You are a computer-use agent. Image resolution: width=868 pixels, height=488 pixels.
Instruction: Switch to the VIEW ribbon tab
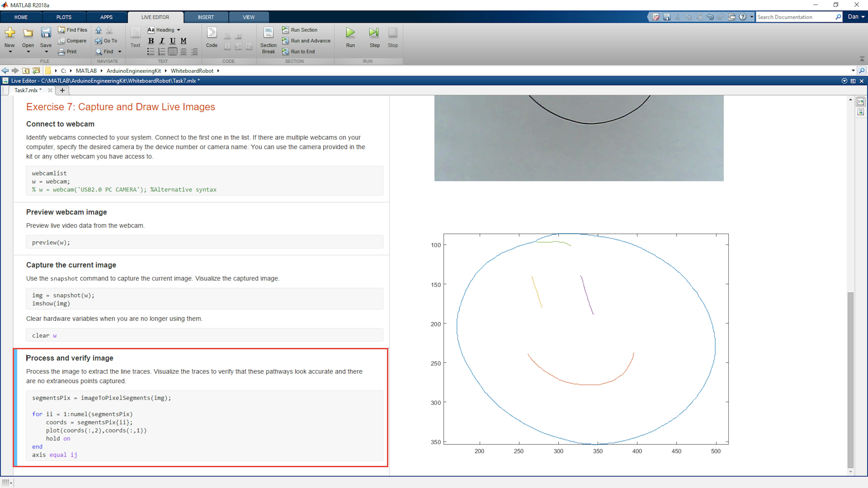[249, 17]
